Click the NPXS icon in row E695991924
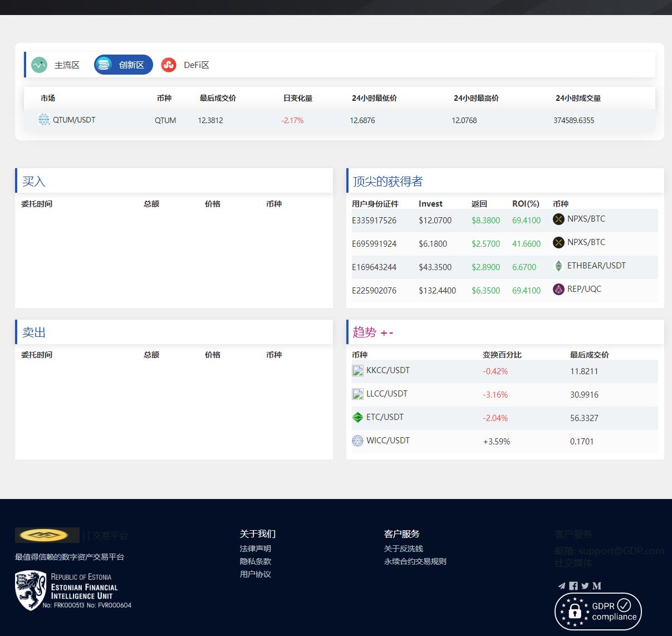 tap(558, 243)
